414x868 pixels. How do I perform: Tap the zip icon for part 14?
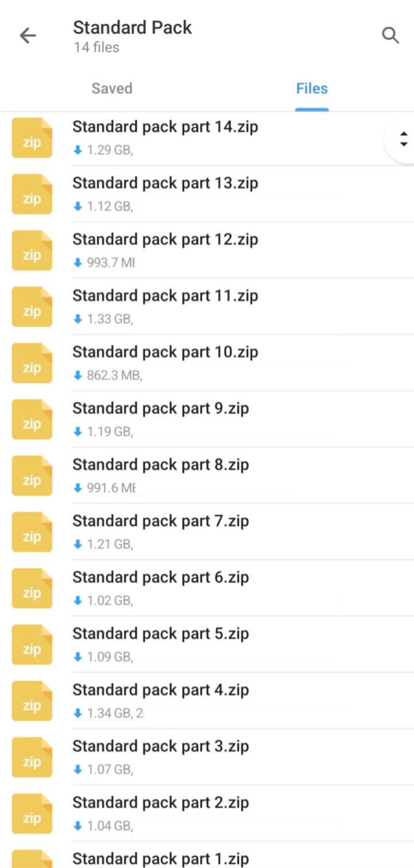[32, 138]
